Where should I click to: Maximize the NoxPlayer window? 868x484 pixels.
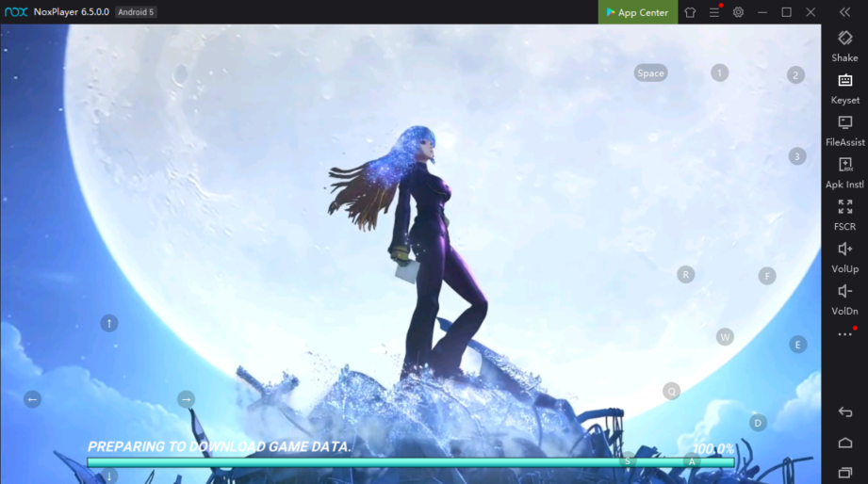[786, 12]
